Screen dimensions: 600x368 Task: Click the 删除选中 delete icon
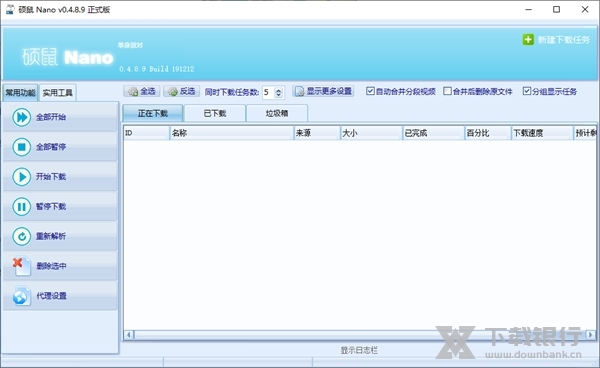pos(21,266)
